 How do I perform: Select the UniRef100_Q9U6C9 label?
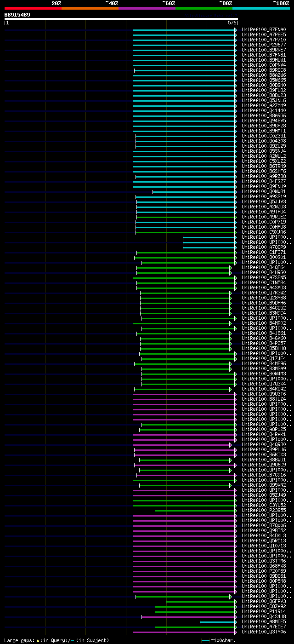[x=264, y=465]
